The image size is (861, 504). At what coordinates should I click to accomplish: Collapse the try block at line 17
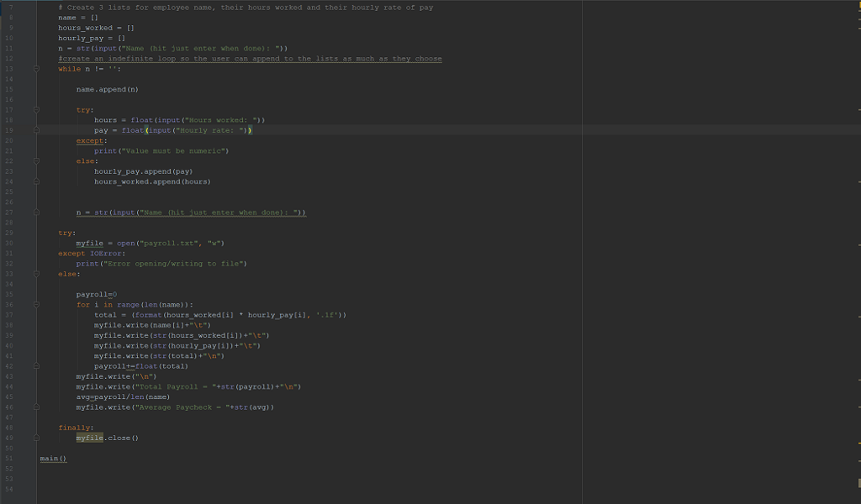pos(34,109)
